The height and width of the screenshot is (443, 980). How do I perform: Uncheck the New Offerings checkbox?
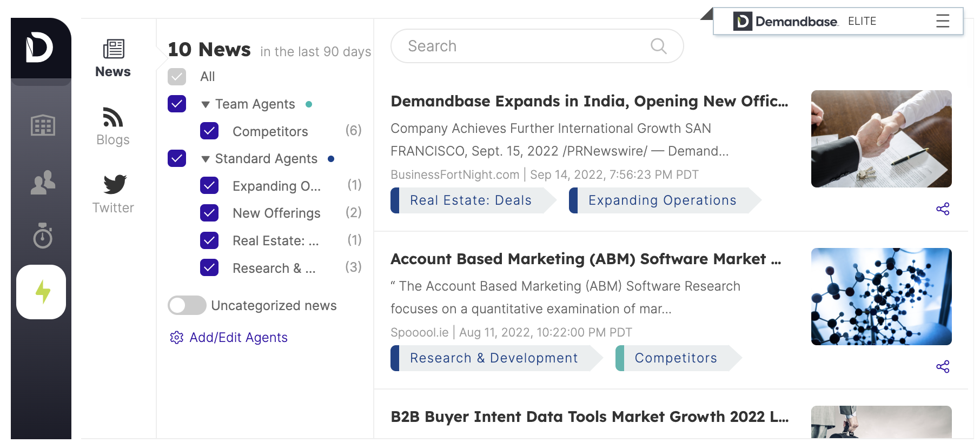click(209, 213)
